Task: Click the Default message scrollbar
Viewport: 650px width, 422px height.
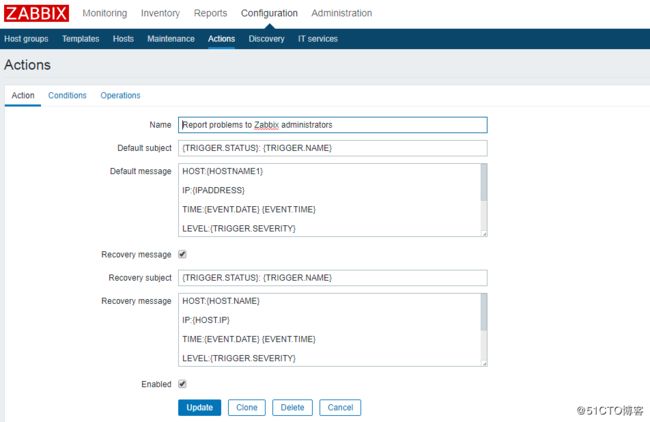Action: pyautogui.click(x=484, y=200)
